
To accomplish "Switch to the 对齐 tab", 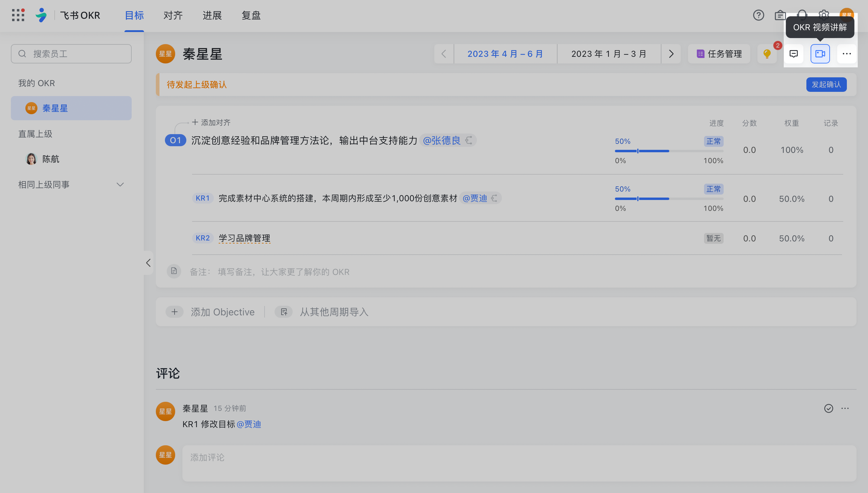I will pos(173,15).
